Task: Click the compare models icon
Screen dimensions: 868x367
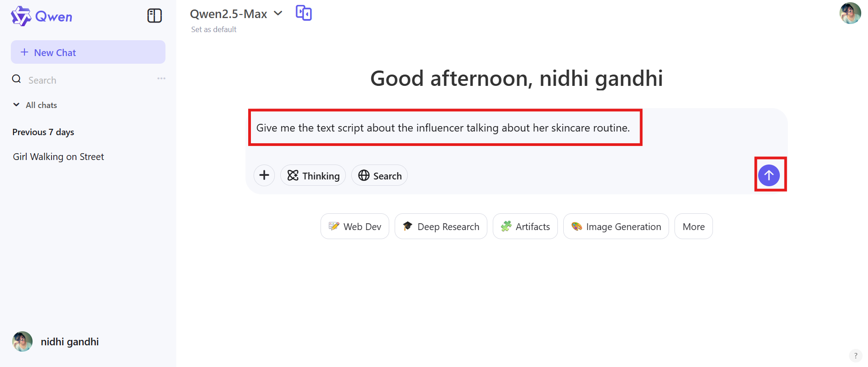Action: (x=303, y=13)
